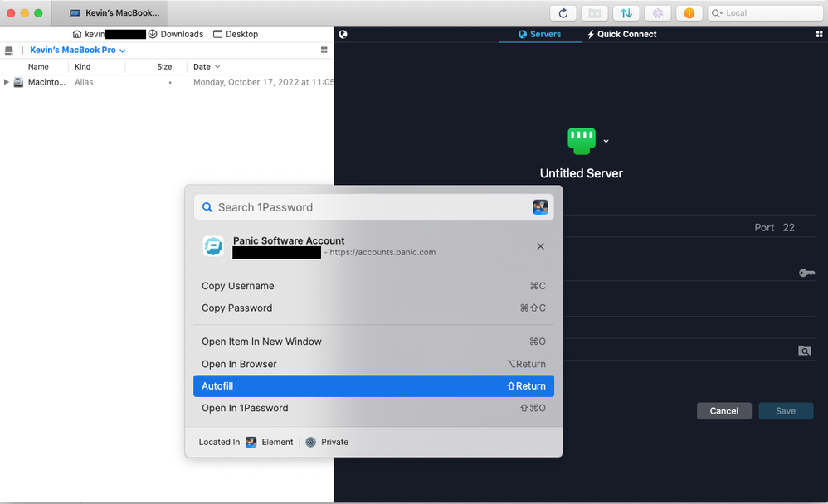828x504 pixels.
Task: Click the sync arrows toolbar icon
Action: [626, 13]
